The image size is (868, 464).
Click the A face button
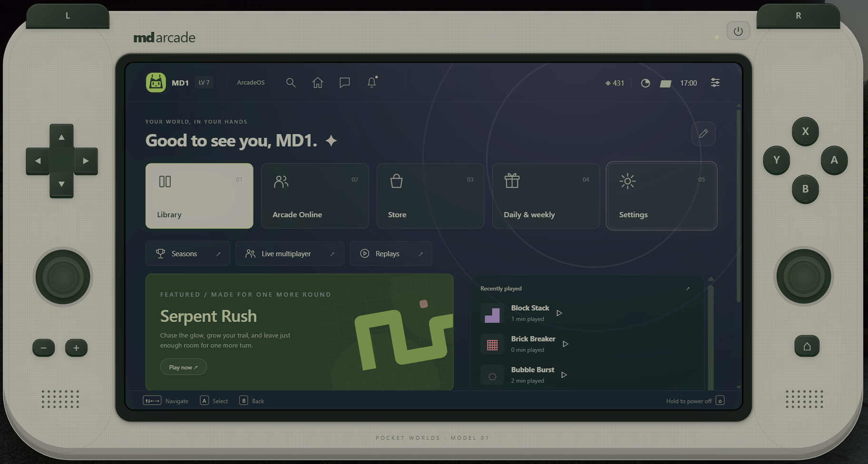(834, 160)
